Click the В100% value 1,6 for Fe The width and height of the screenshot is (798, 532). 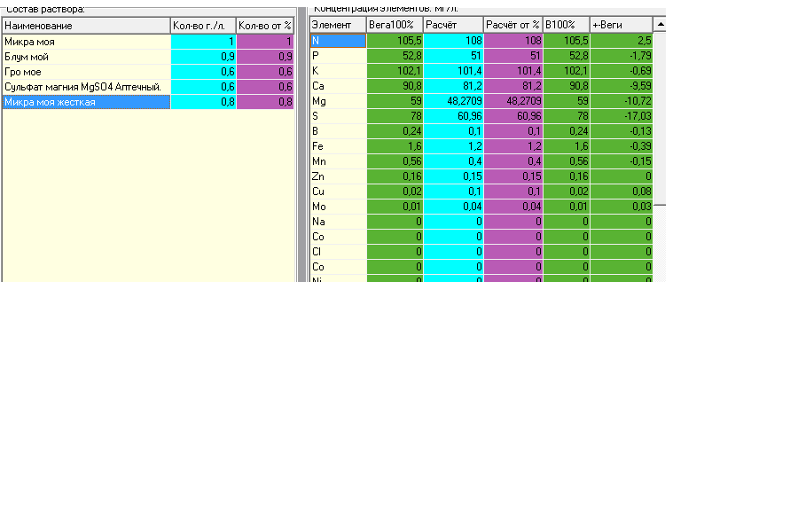pos(566,146)
